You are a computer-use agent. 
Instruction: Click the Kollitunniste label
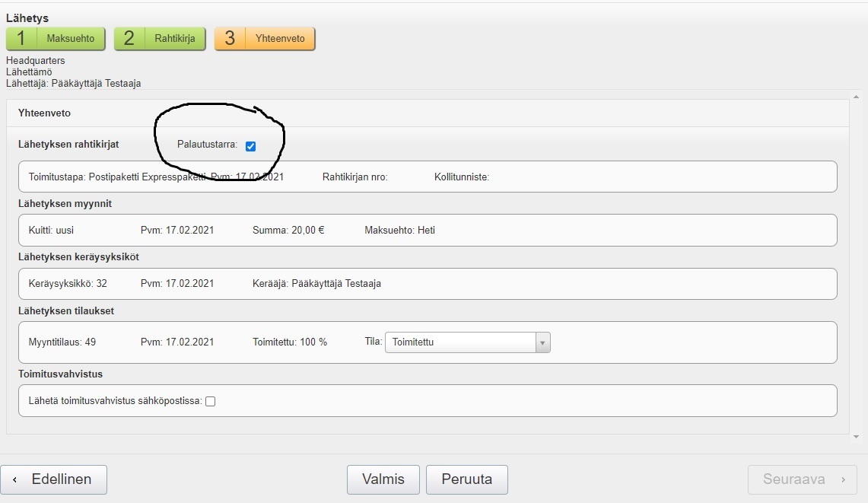point(461,177)
